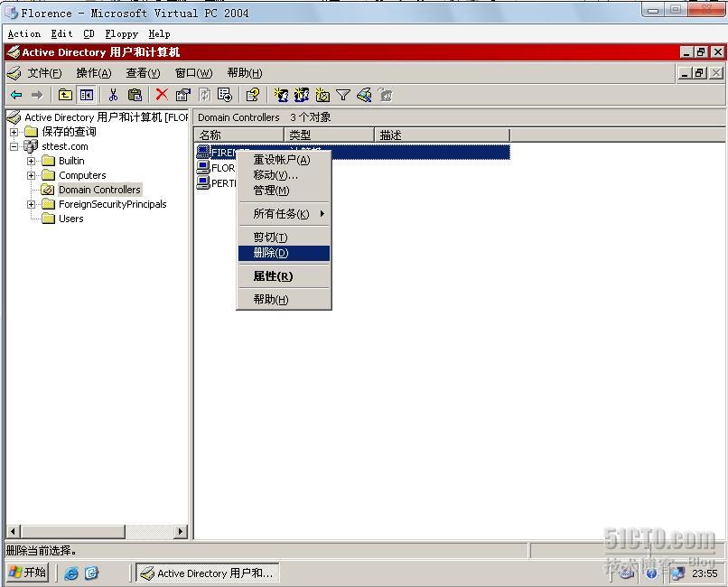Collapse the sttest.com domain node
The width and height of the screenshot is (728, 587).
click(14, 146)
